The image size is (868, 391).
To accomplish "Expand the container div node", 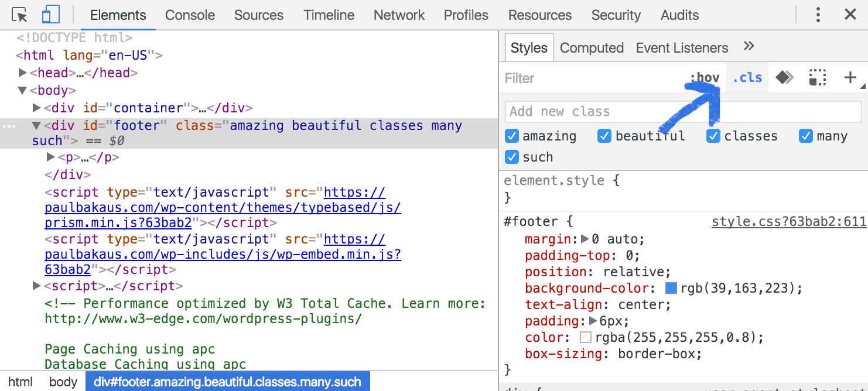I will pos(37,108).
